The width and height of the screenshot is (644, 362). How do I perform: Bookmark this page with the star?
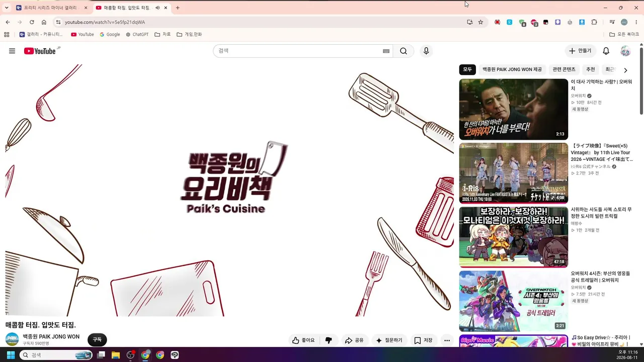click(x=480, y=22)
